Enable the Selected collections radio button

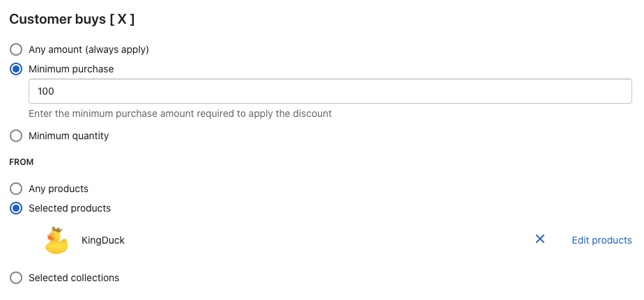(x=16, y=278)
